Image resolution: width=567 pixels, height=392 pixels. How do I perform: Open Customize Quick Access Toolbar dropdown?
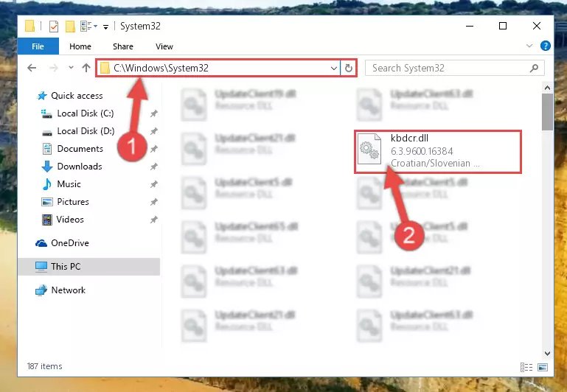(105, 27)
